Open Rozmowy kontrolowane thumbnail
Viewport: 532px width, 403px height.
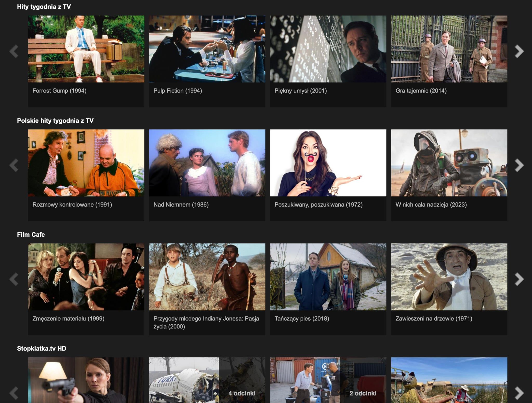pos(86,163)
